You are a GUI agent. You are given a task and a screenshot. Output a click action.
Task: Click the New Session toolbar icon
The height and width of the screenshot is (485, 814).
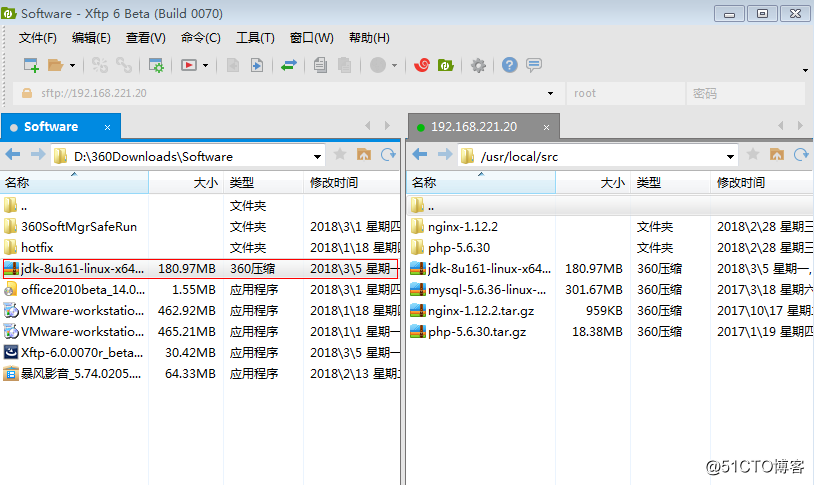pyautogui.click(x=31, y=65)
